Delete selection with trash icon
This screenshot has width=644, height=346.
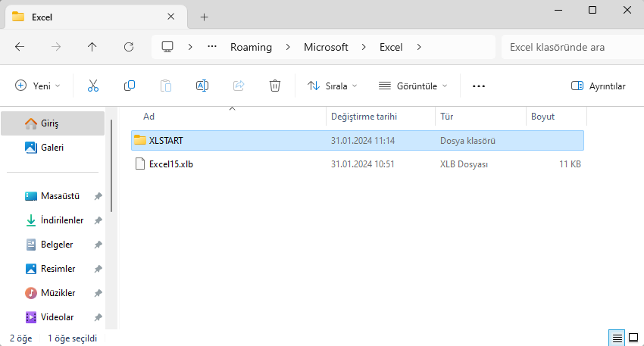275,86
